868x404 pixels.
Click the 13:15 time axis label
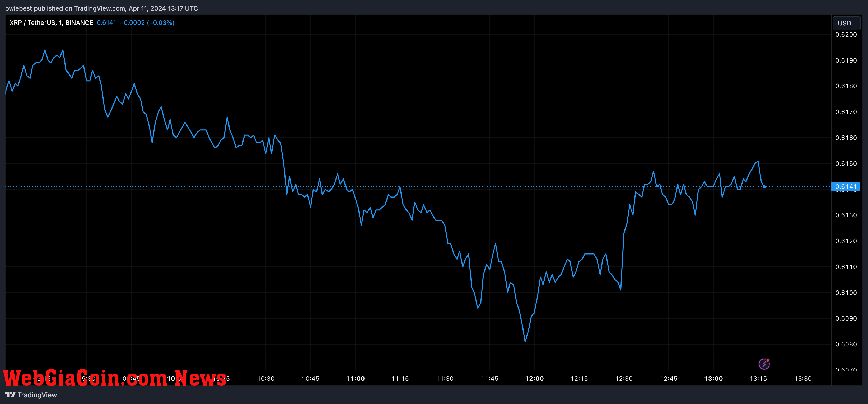(x=758, y=378)
